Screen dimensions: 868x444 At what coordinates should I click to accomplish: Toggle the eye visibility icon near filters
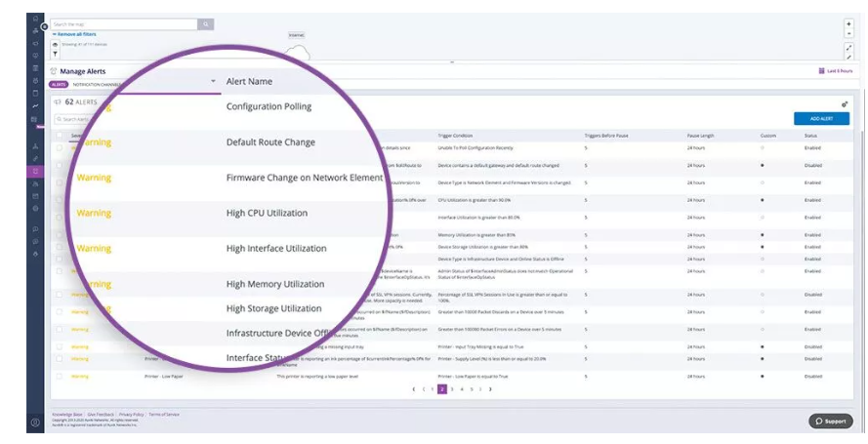pos(56,44)
